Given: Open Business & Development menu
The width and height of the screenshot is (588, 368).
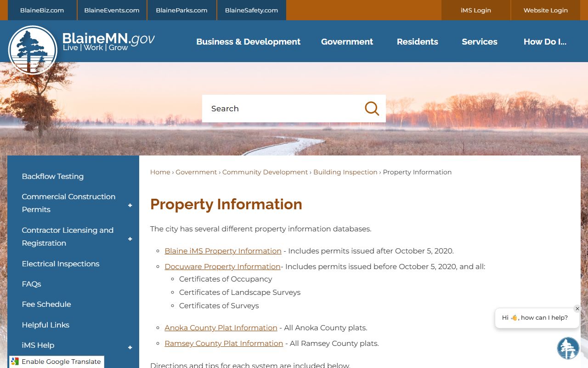Looking at the screenshot, I should (x=249, y=41).
